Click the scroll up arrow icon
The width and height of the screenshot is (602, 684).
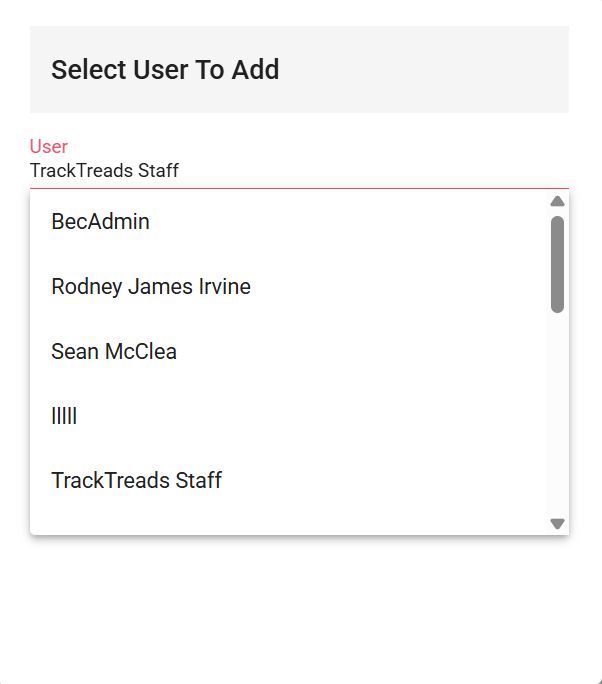pyautogui.click(x=558, y=202)
